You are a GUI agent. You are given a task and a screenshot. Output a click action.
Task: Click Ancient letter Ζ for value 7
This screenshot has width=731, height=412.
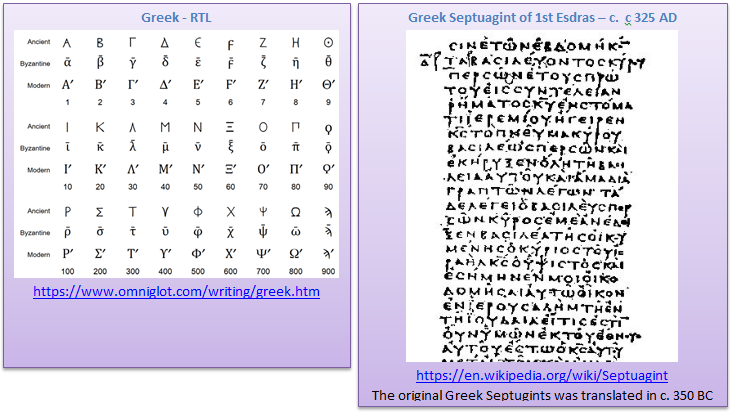click(x=263, y=43)
